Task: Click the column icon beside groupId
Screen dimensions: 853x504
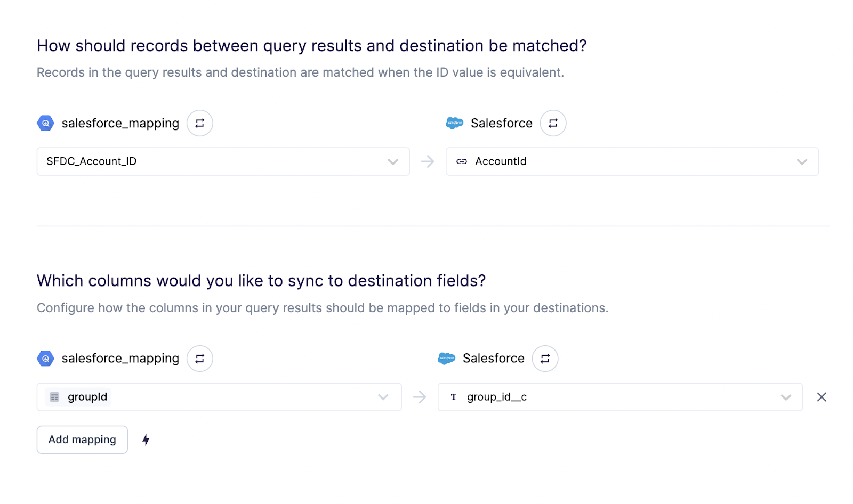Action: coord(54,397)
